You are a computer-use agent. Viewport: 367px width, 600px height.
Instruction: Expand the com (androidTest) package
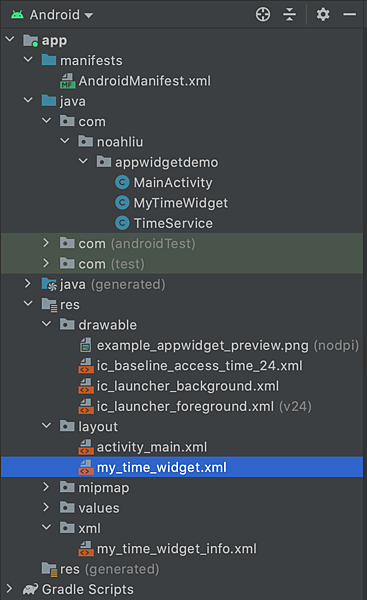coord(46,243)
